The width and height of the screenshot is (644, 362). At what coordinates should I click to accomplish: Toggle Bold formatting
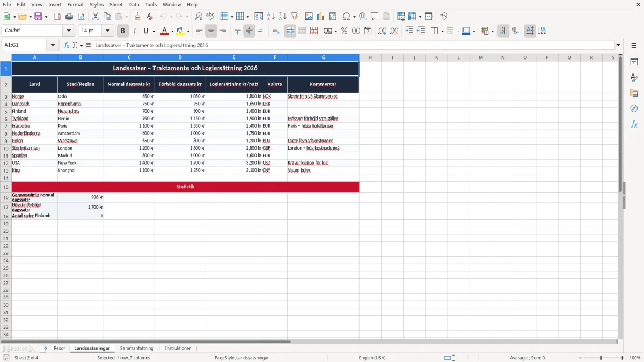click(123, 31)
